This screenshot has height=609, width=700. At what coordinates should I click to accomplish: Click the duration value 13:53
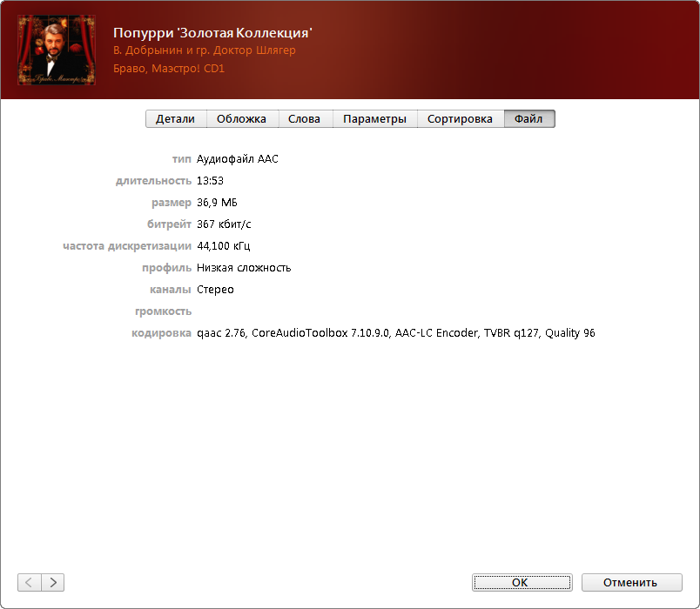pyautogui.click(x=210, y=181)
